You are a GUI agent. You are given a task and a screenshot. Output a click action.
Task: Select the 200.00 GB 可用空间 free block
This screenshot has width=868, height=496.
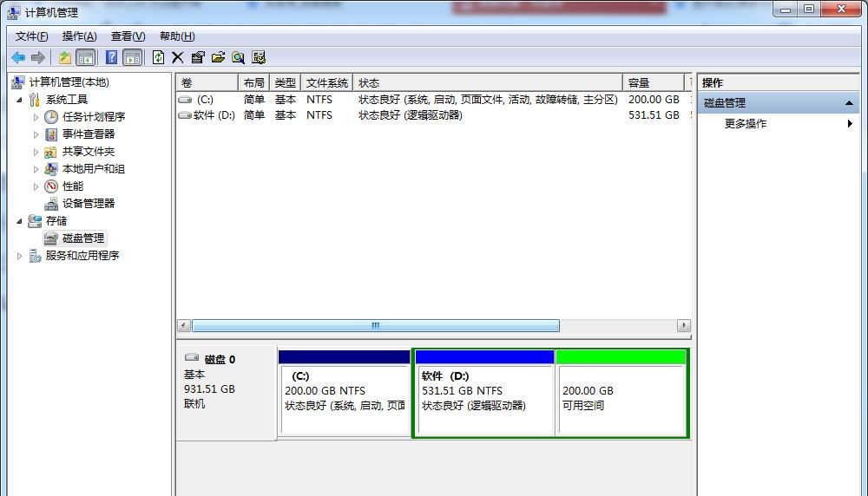621,394
